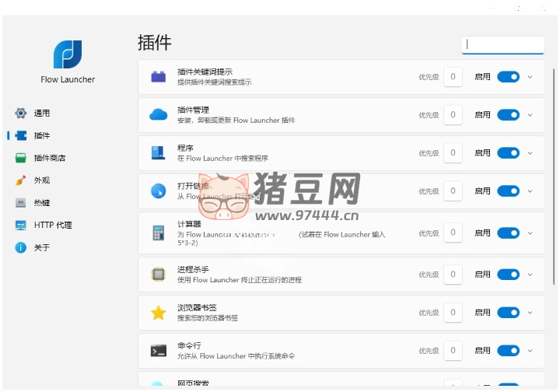The width and height of the screenshot is (560, 392).
Task: Click the plugin search box at top
Action: (x=502, y=44)
